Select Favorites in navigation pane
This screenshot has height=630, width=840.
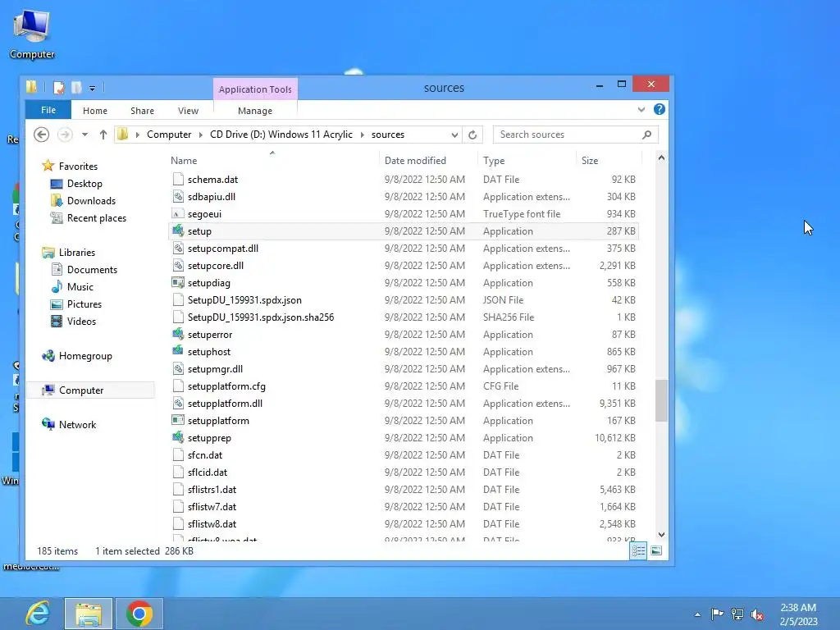coord(78,166)
